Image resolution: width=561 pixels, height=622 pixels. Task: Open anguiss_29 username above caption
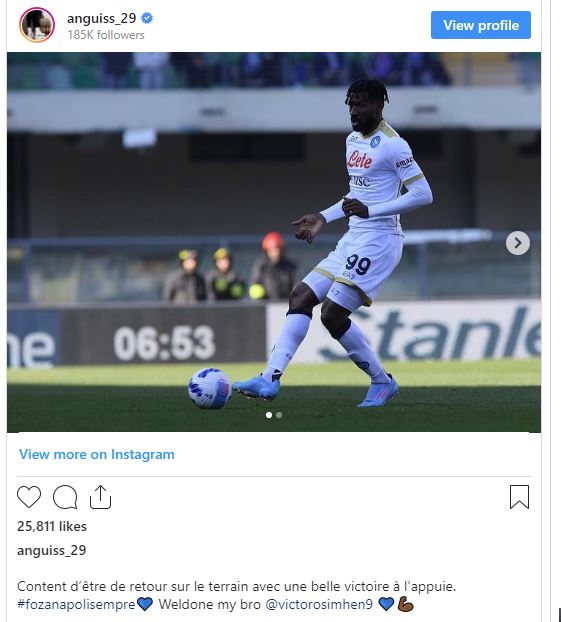click(52, 550)
